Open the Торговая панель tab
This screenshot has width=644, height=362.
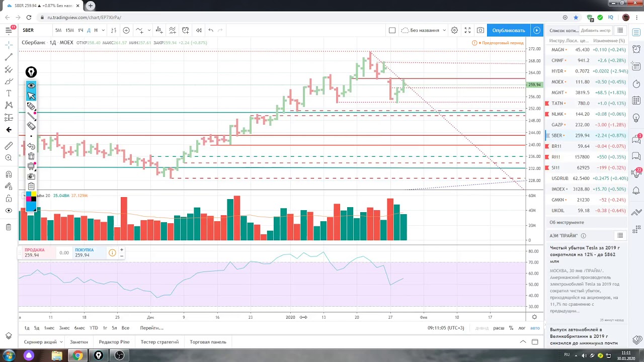[x=208, y=342]
